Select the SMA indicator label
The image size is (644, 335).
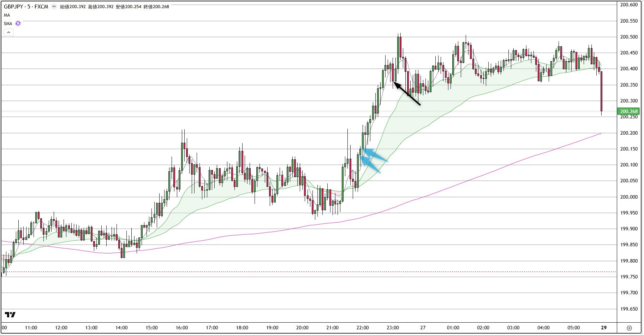(8, 24)
